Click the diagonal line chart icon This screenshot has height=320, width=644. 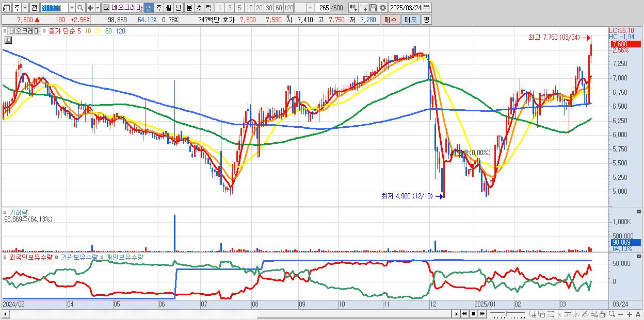(585, 314)
